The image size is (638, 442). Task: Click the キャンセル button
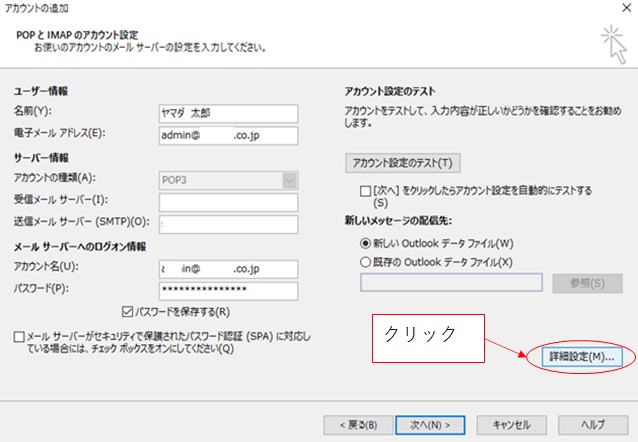[x=511, y=425]
